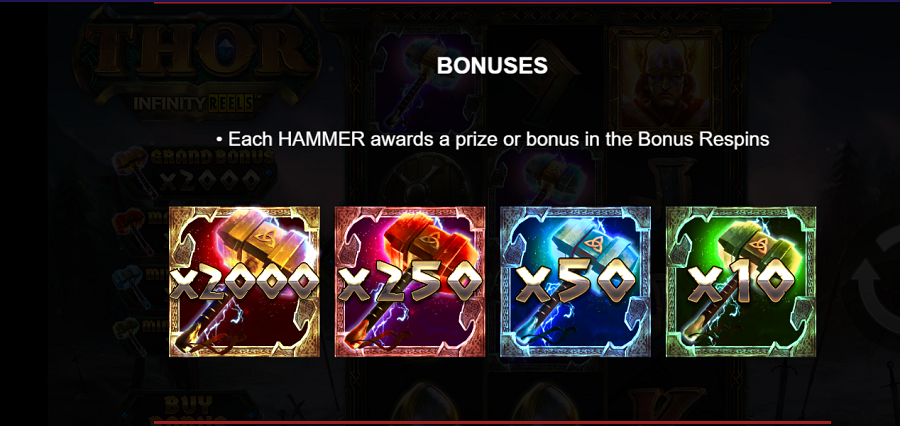Viewport: 900px width, 426px height.
Task: Click the gold x2000 hammer bonus tile
Action: pos(245,282)
